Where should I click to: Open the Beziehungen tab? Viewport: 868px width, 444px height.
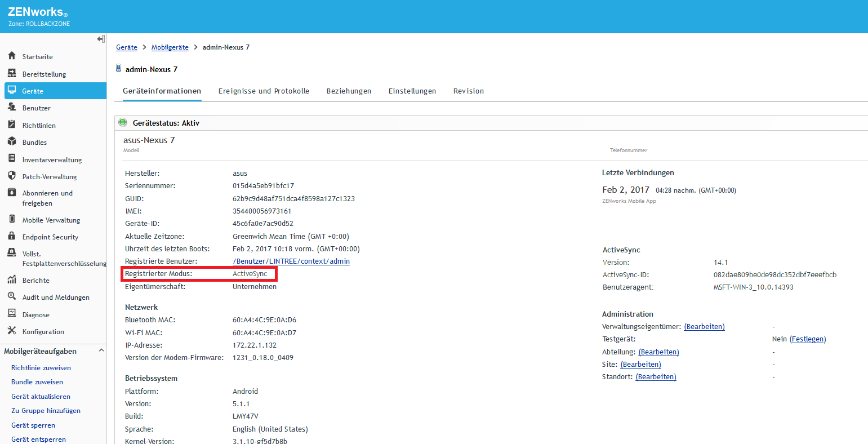349,91
